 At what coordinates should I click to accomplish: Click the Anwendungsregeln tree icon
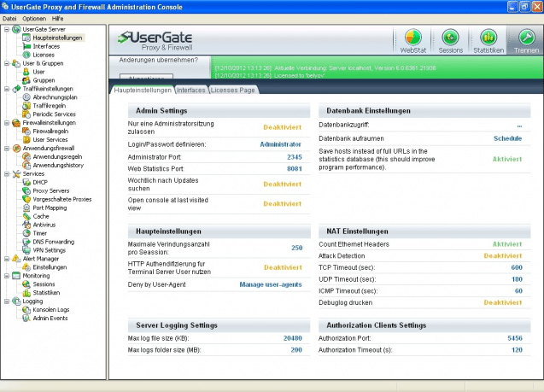(x=26, y=157)
